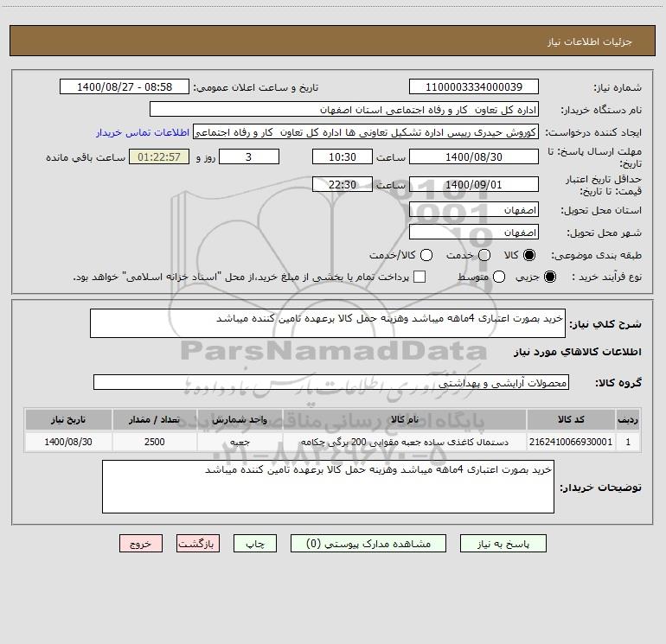This screenshot has height=644, width=666.
Task: Click product name cell دستمال کاغذی ساده
Action: pos(405,442)
